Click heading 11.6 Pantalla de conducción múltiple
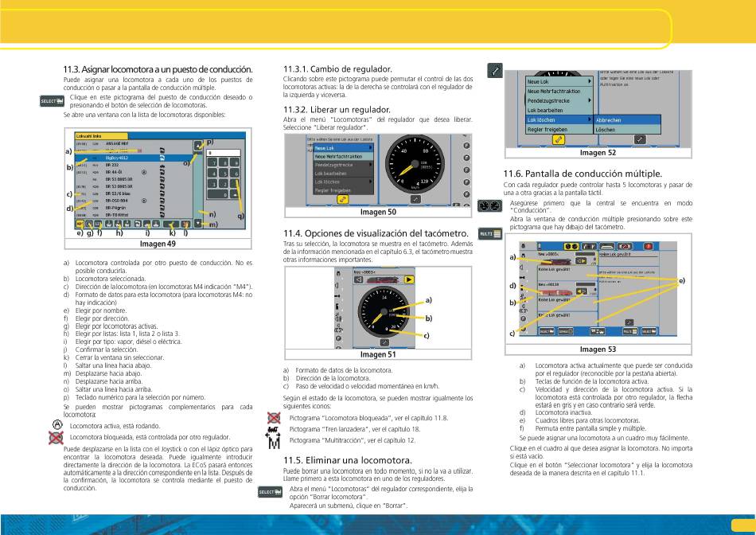Image resolution: width=756 pixels, height=535 pixels. (583, 174)
